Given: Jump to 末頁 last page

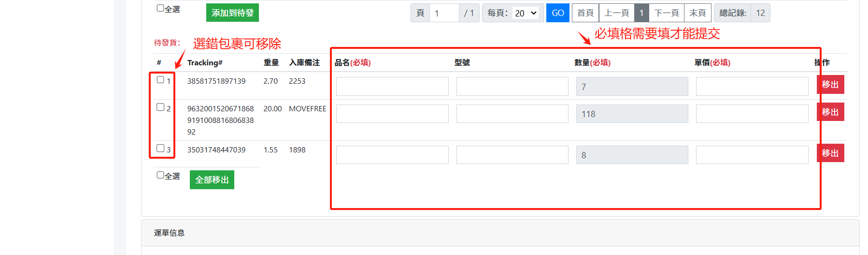Looking at the screenshot, I should [697, 13].
